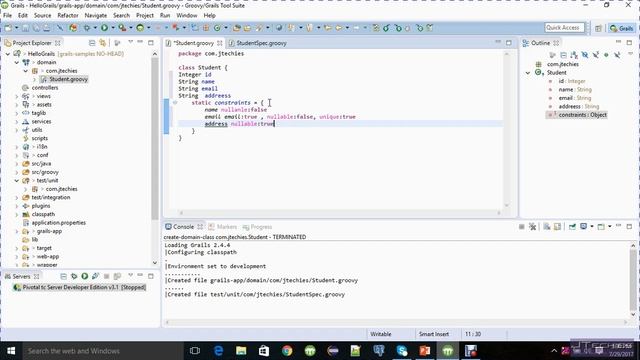Open Google Chrome from the taskbar
640x360 pixels.
287,351
